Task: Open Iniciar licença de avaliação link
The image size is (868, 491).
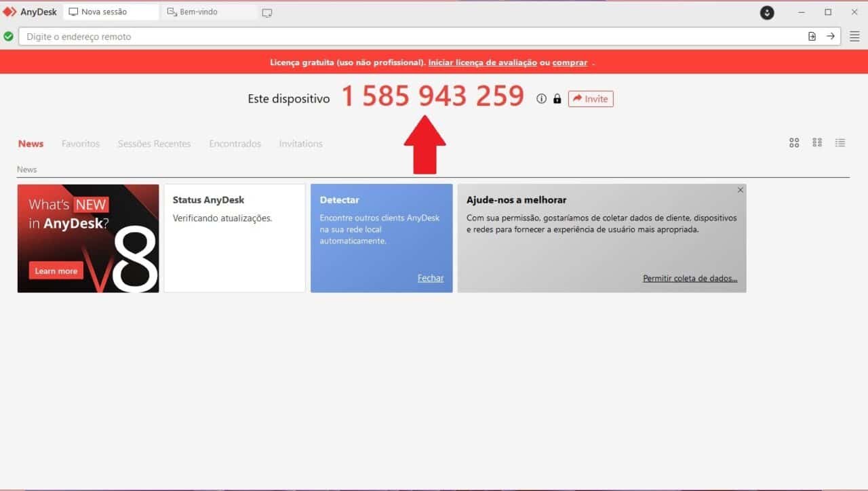Action: click(483, 62)
